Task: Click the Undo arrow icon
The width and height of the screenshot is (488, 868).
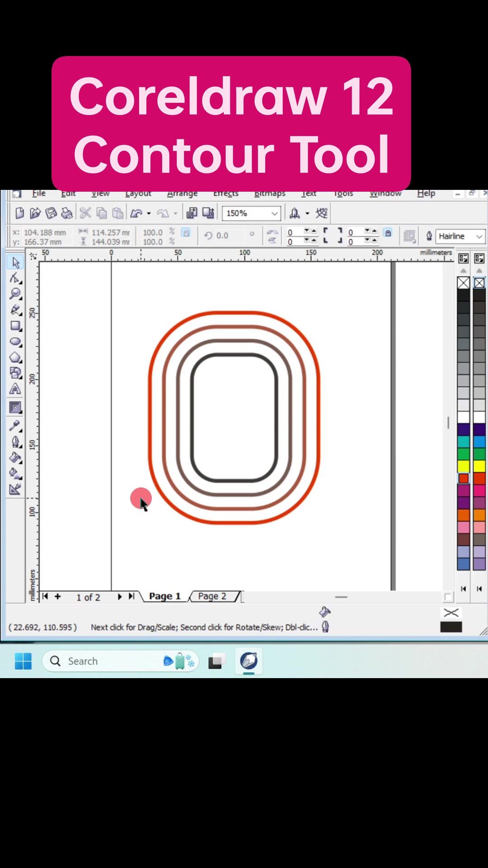Action: click(136, 213)
